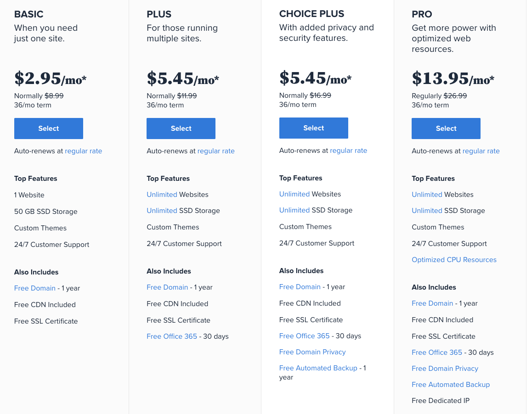
Task: Click Unlimited Websites link in PLUS column
Action: pos(162,195)
